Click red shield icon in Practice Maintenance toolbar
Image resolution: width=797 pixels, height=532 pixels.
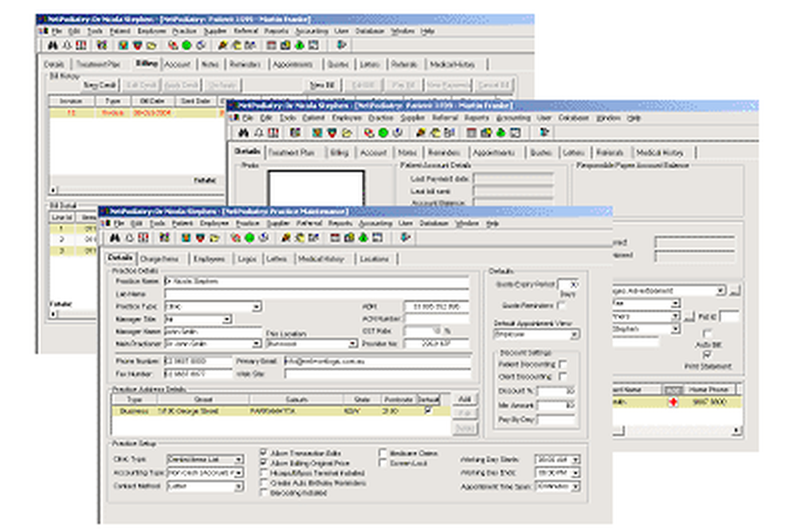pyautogui.click(x=200, y=238)
